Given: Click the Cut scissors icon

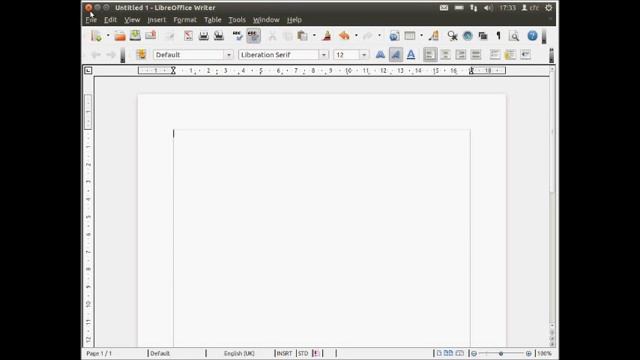Looking at the screenshot, I should pyautogui.click(x=272, y=36).
